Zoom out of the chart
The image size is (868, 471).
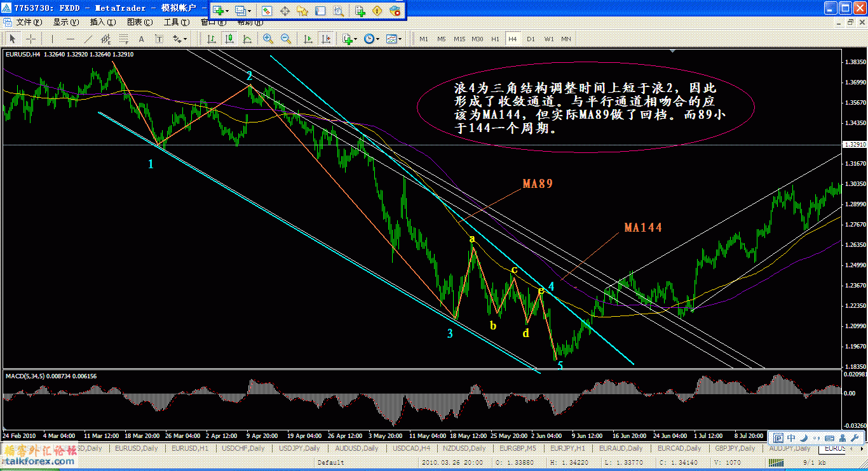[x=286, y=39]
